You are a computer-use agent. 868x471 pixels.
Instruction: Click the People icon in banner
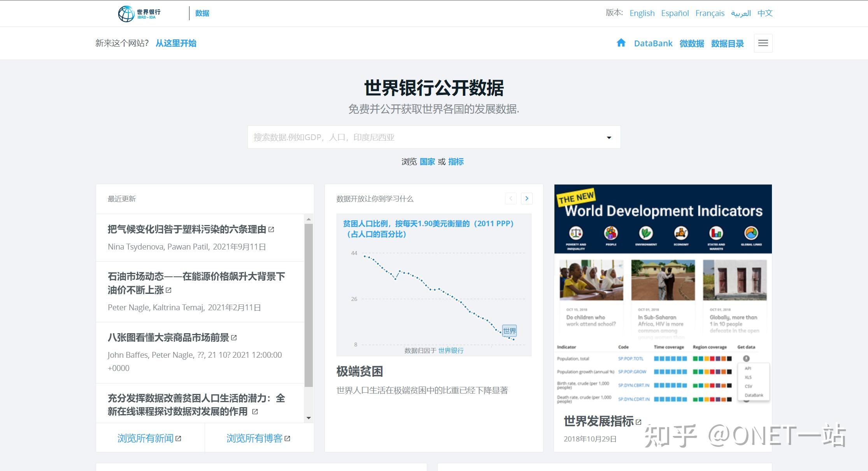(611, 233)
